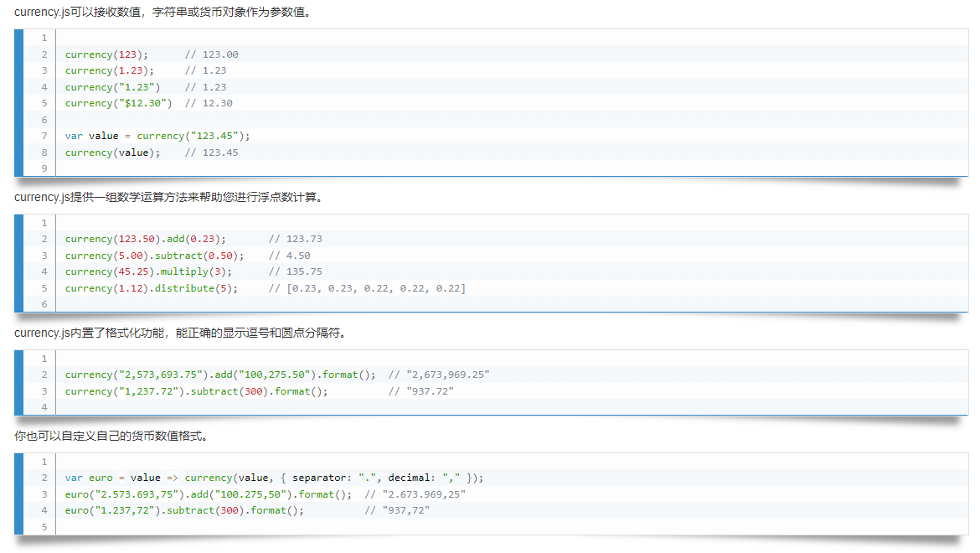Click the comment '// 123.00'
980x553 pixels.
pos(212,54)
